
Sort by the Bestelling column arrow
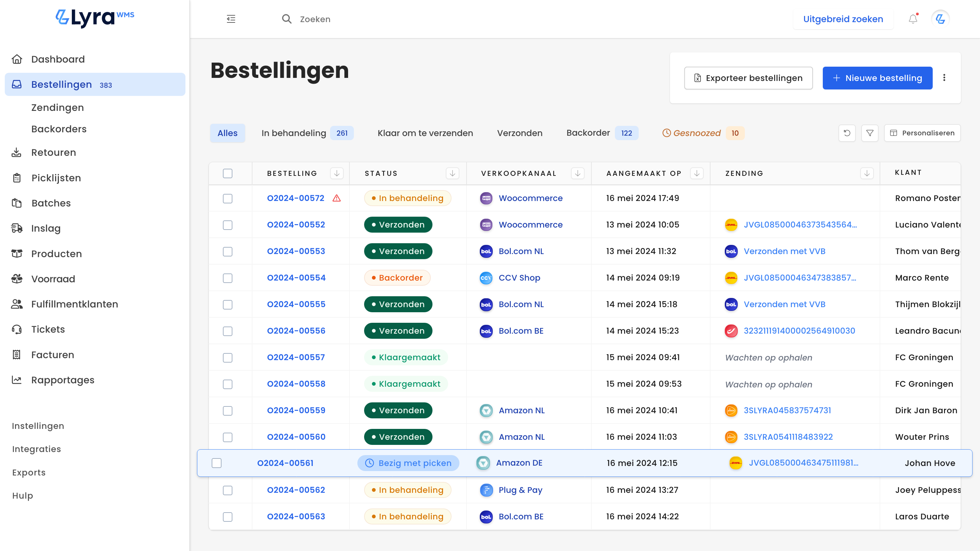point(337,173)
